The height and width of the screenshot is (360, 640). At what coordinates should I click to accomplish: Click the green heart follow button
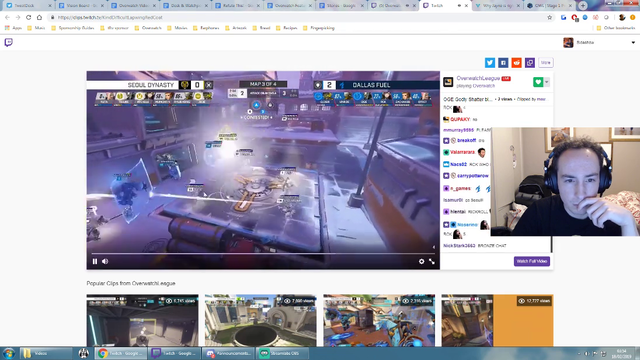pyautogui.click(x=538, y=82)
